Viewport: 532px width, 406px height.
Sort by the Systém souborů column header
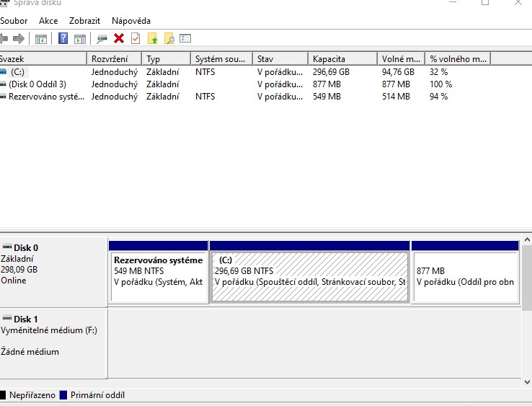(222, 58)
